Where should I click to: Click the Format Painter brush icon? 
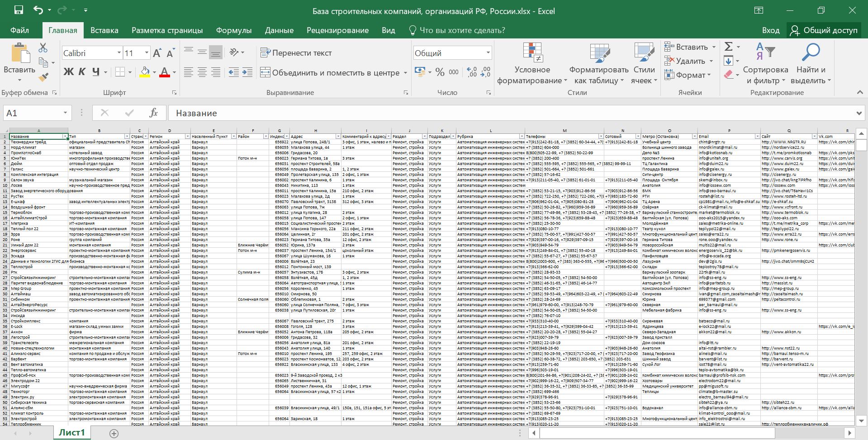coord(43,77)
